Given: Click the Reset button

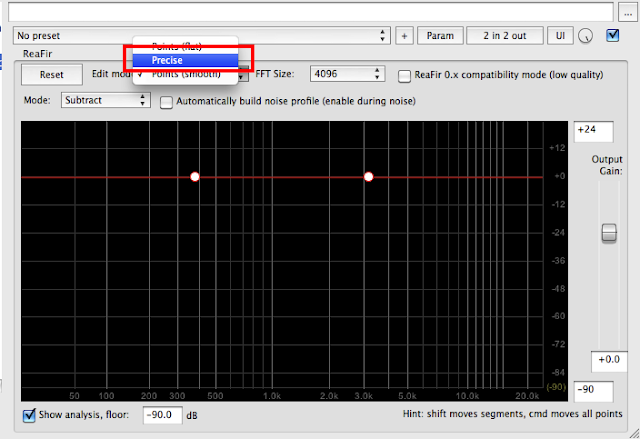Looking at the screenshot, I should point(52,75).
